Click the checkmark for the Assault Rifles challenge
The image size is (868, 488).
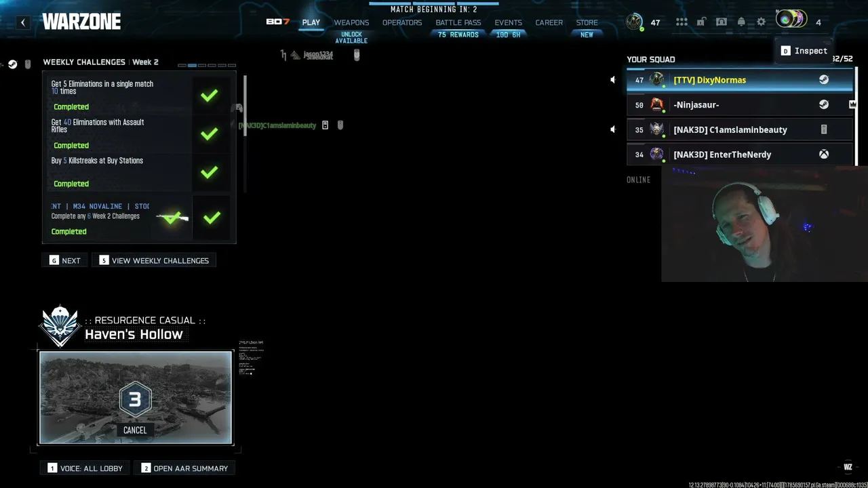[210, 134]
